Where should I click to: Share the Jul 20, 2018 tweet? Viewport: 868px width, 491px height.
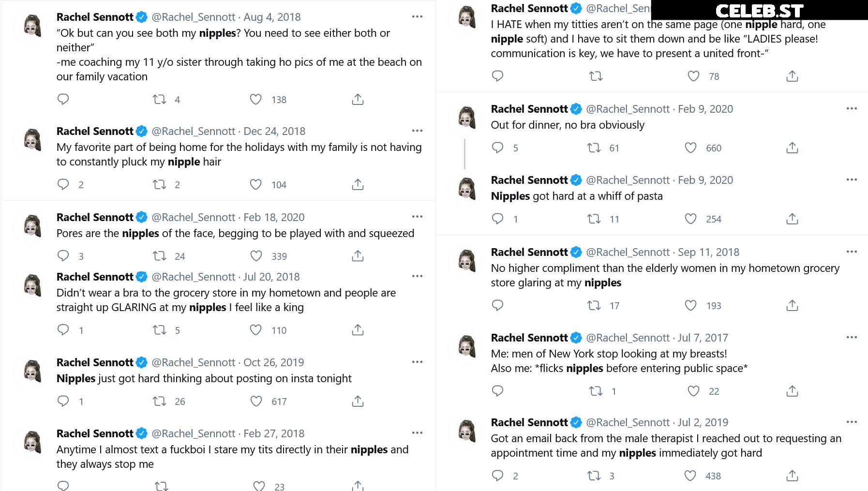(x=358, y=330)
